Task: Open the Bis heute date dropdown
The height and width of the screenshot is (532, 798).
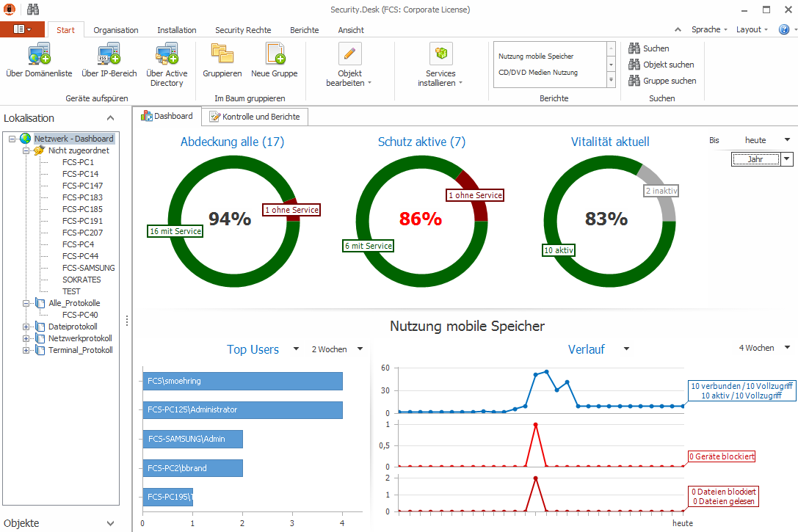Action: pos(787,140)
